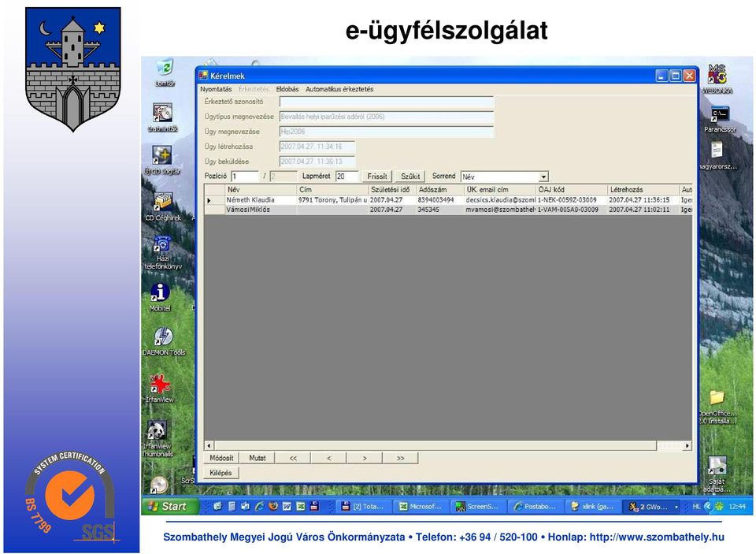Sort by the ÜK email cím header

[500, 190]
